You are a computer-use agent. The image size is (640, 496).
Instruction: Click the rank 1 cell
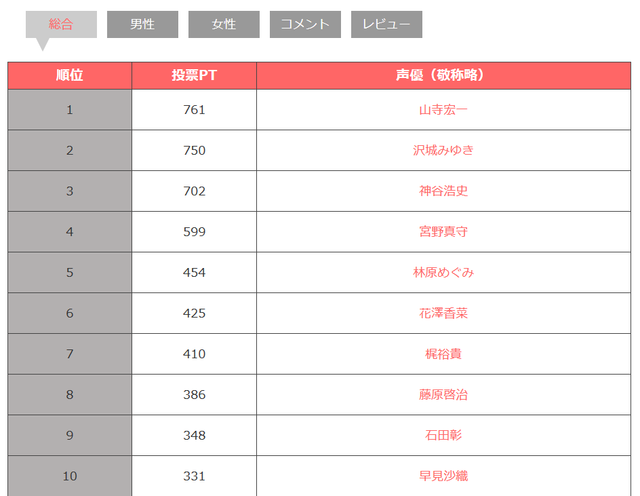69,110
